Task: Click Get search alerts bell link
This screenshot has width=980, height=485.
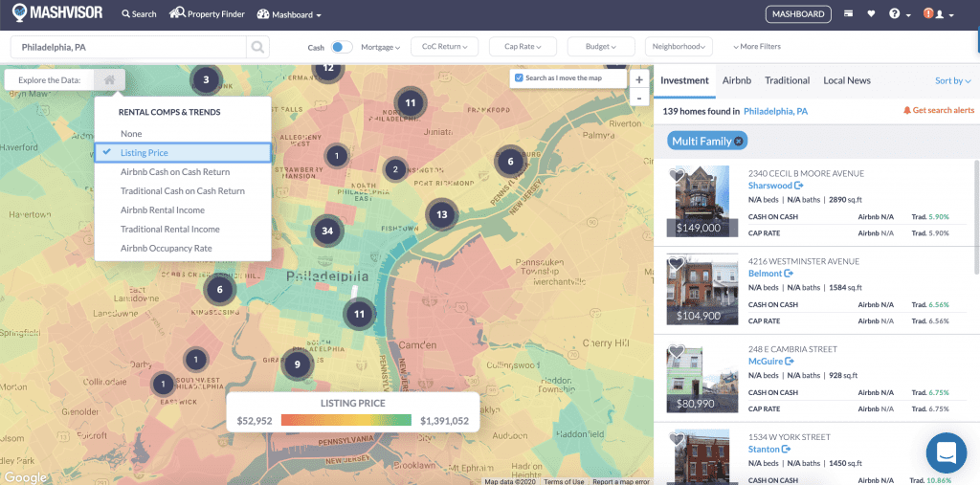Action: (x=939, y=110)
